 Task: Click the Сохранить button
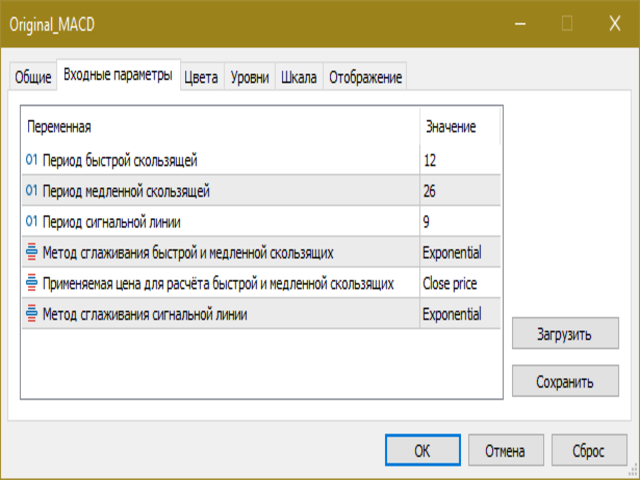[565, 381]
